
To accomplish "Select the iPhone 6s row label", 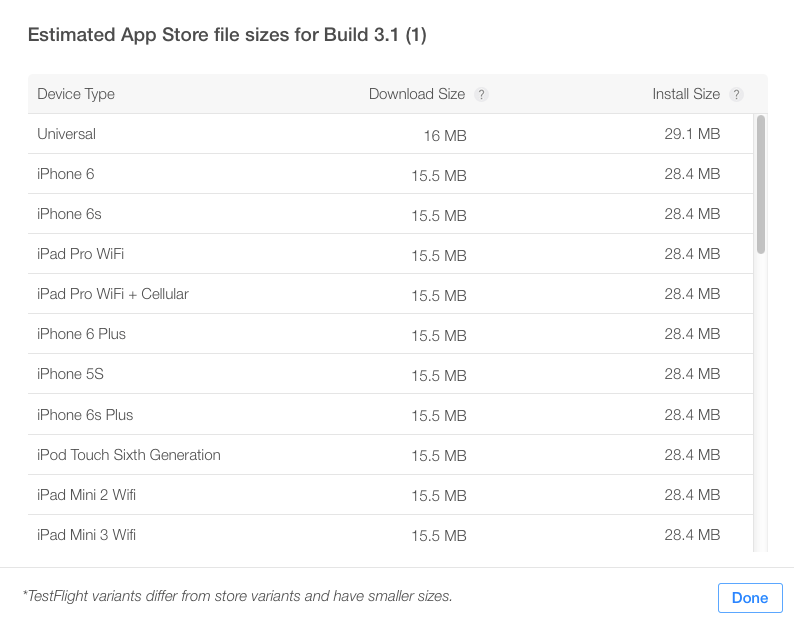I will (69, 214).
